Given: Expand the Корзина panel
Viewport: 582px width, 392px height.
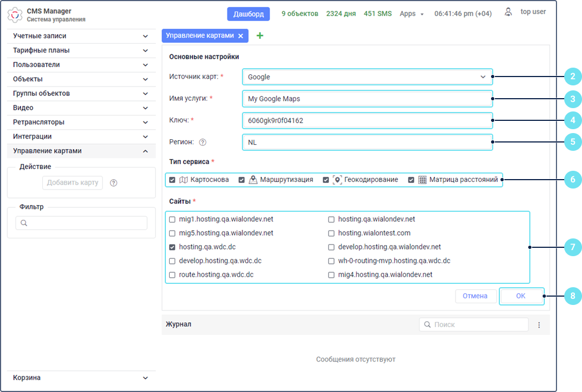Looking at the screenshot, I should [81, 378].
